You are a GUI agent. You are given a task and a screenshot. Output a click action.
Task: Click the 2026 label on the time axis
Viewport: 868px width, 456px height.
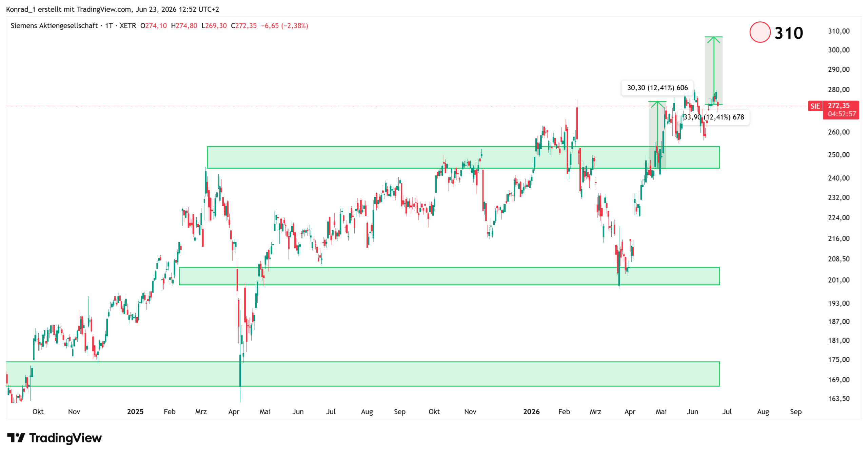[531, 412]
